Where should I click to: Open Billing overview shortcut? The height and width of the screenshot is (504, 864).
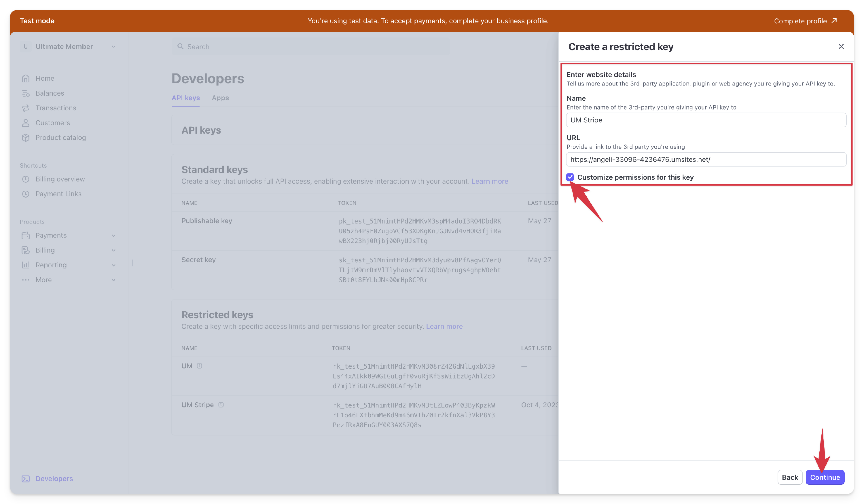click(x=60, y=179)
